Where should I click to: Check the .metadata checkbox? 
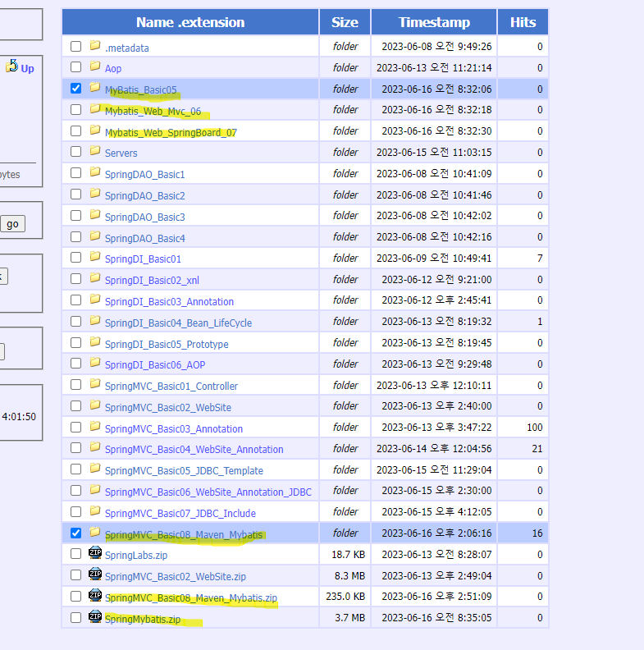tap(75, 46)
